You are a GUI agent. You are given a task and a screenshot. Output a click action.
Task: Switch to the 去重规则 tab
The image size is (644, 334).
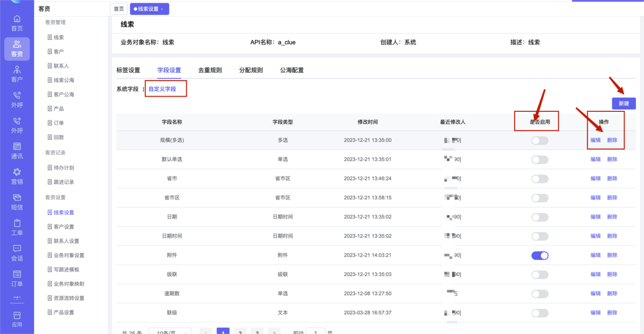click(x=210, y=70)
